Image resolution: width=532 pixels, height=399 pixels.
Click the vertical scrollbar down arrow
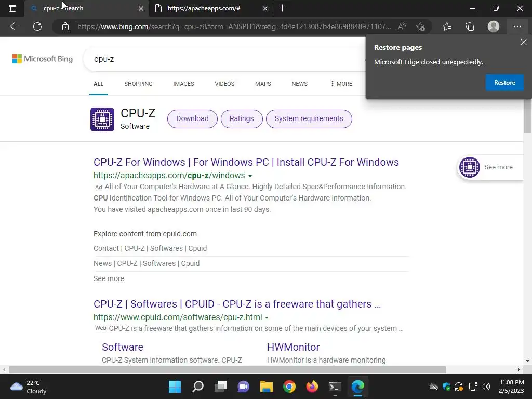[527, 361]
